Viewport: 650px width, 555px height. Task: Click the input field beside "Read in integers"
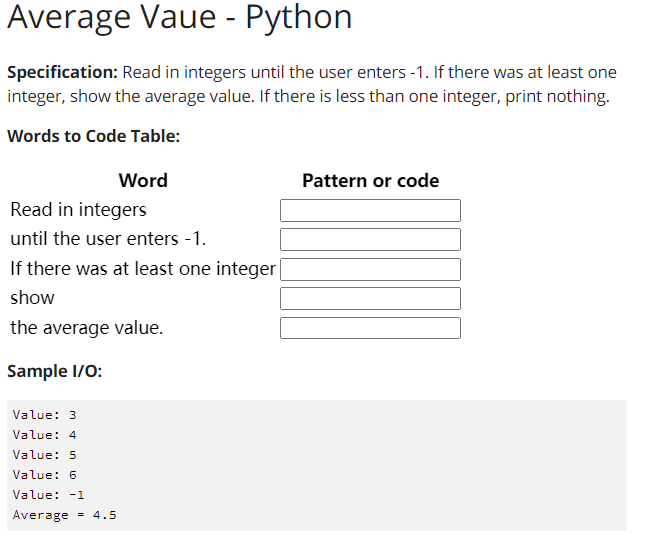tap(370, 210)
